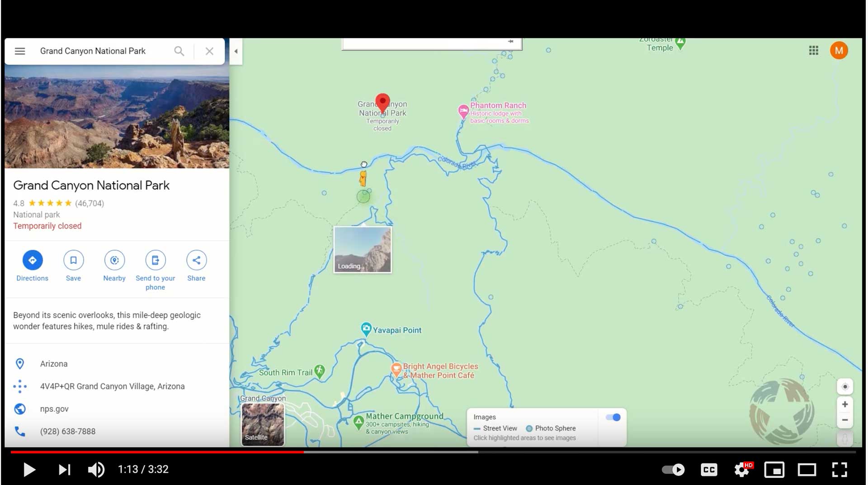Open the Google apps grid
Viewport: 868px width, 485px height.
813,51
